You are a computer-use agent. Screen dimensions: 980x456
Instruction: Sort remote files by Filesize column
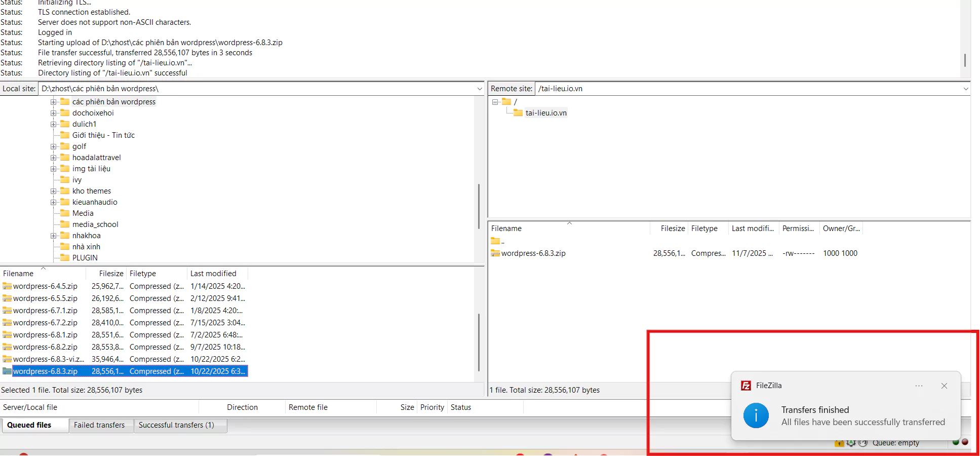pyautogui.click(x=672, y=229)
